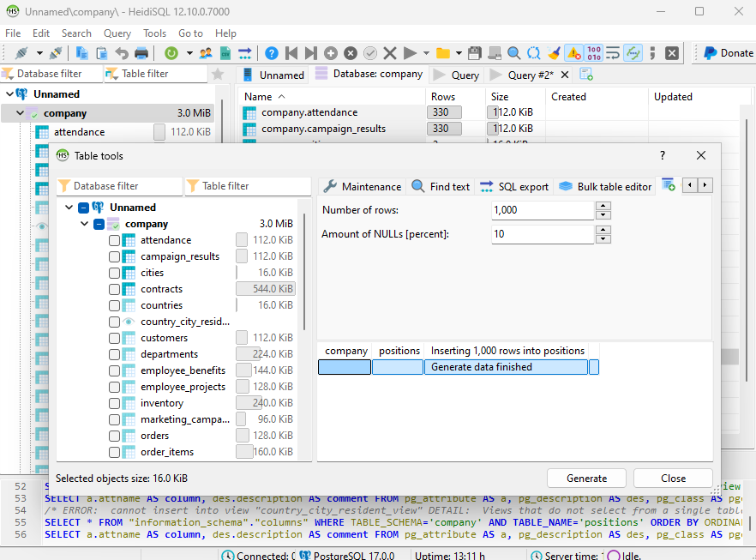This screenshot has height=560, width=756.
Task: Close the Query #2 tab
Action: [x=565, y=75]
